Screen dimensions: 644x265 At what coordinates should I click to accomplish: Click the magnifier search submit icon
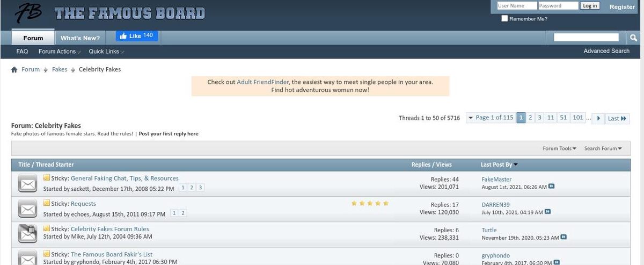[633, 38]
